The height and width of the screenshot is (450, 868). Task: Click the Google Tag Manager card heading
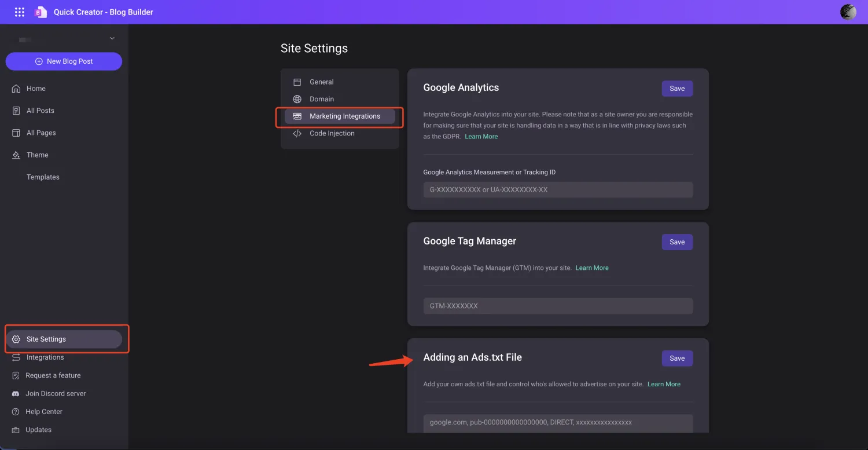[x=470, y=242]
